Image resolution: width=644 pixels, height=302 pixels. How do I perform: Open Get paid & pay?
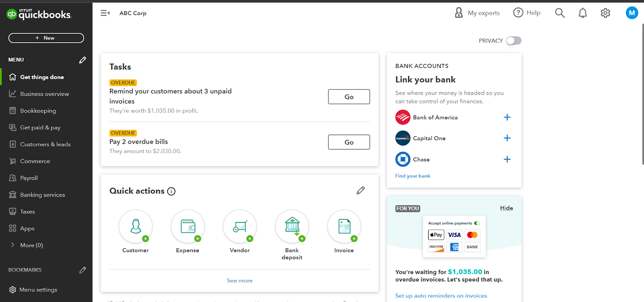tap(40, 128)
